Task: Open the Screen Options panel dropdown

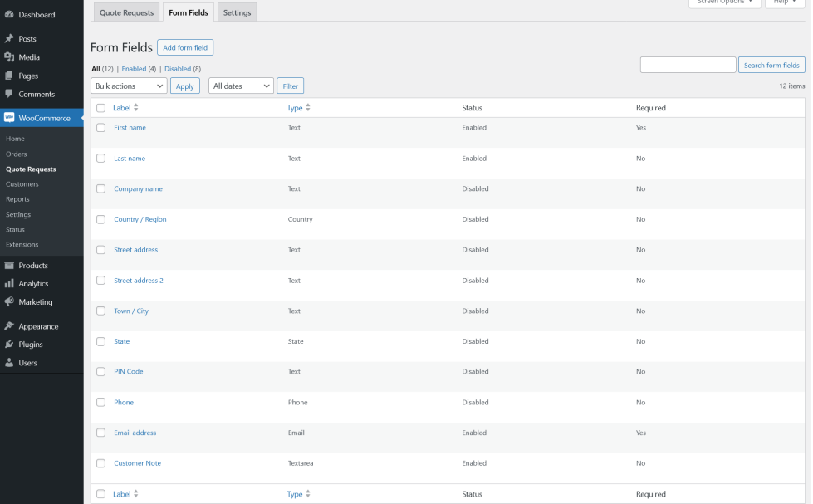Action: [724, 2]
